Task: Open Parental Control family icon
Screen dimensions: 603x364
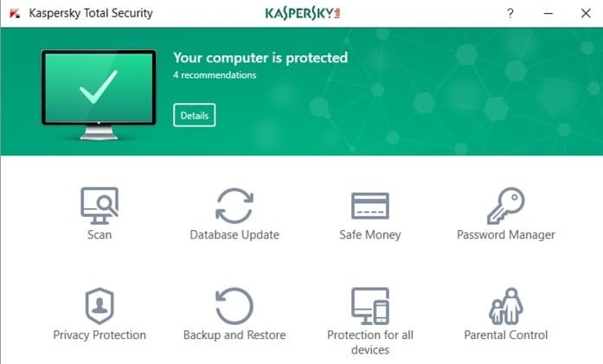Action: pyautogui.click(x=506, y=306)
